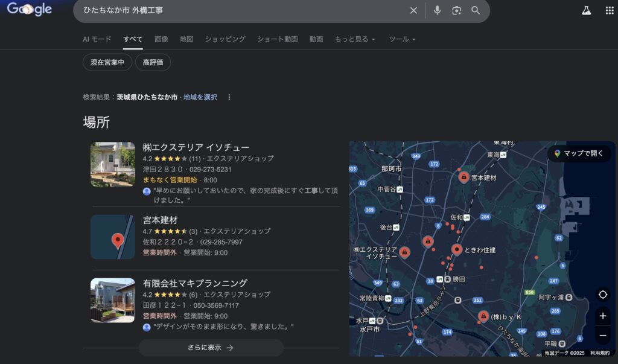Switch to the 動画 tab
618x364 pixels.
(x=316, y=39)
